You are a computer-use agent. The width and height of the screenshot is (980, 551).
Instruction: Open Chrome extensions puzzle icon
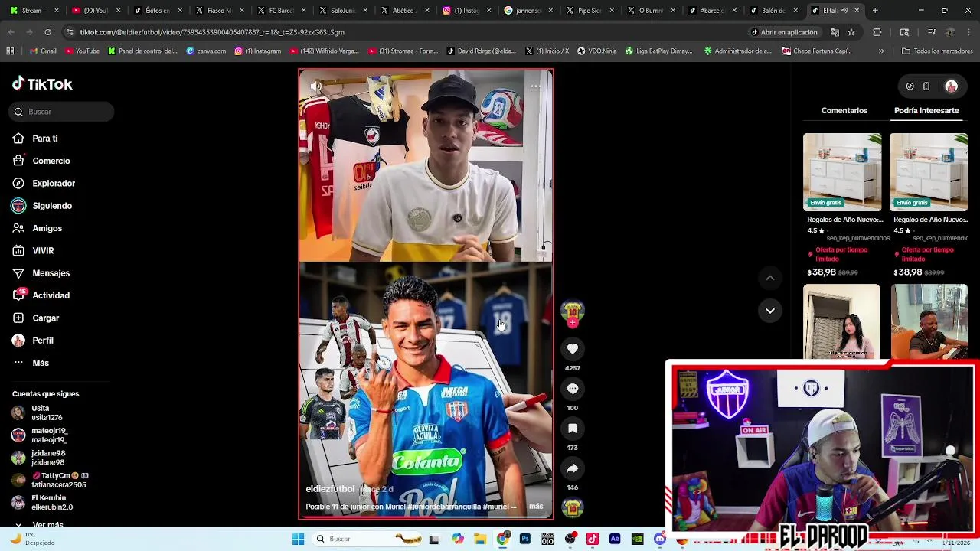[x=877, y=32]
